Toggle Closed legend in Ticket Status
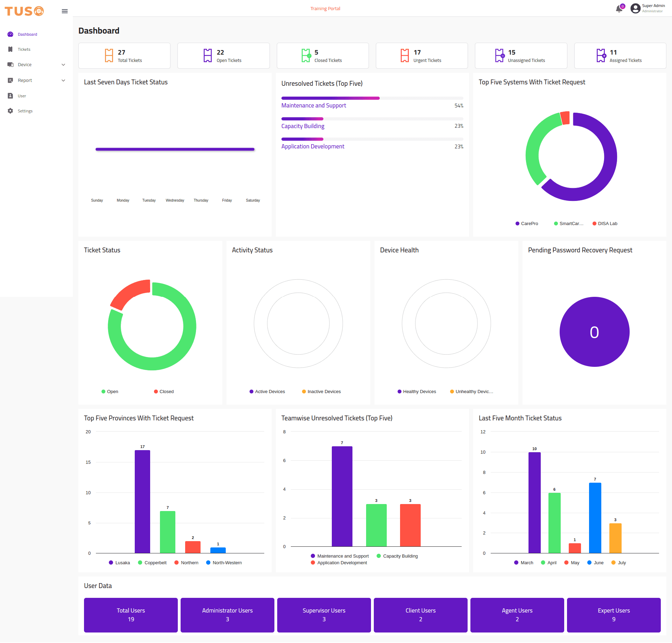Screen dimensions: 672x643 point(164,392)
